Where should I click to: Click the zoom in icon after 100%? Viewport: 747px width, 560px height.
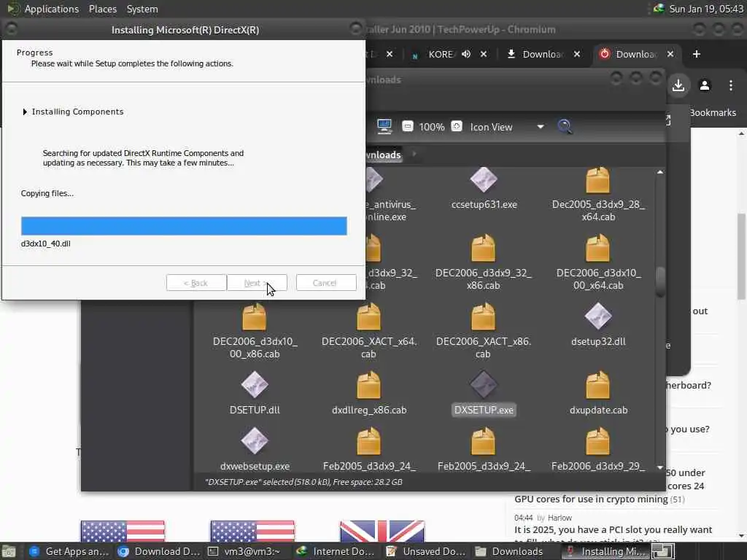[x=457, y=127]
